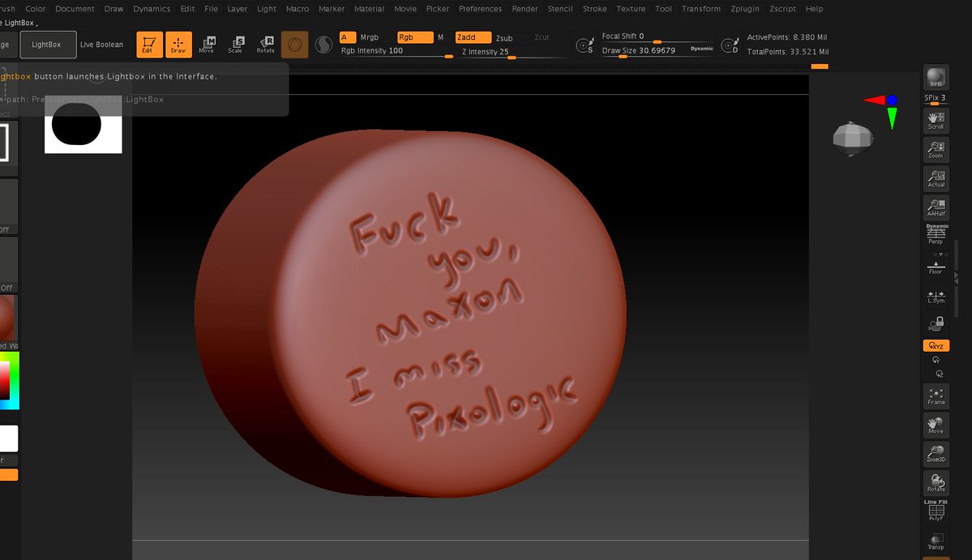This screenshot has height=560, width=972.
Task: Toggle Transp transparency mode
Action: click(936, 541)
